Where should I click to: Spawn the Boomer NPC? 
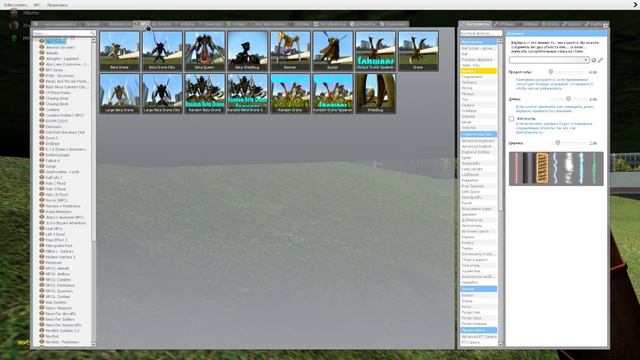click(290, 51)
